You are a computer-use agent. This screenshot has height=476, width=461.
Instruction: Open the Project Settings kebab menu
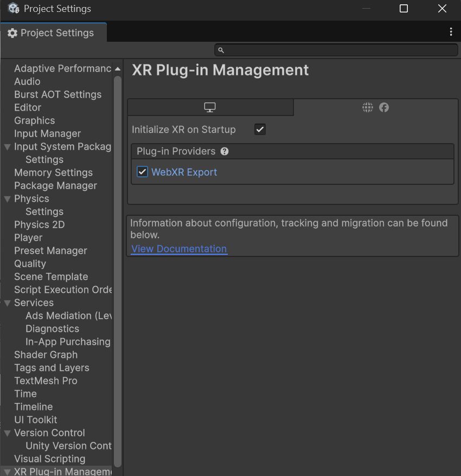pyautogui.click(x=451, y=33)
